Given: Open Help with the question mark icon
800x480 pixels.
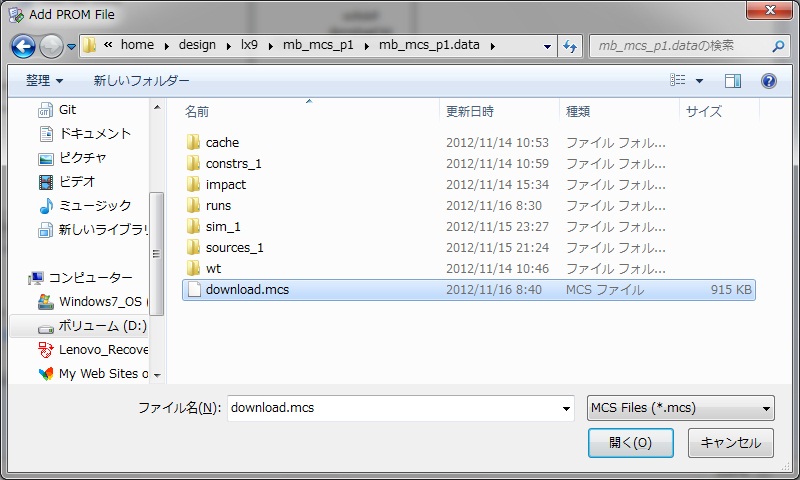Looking at the screenshot, I should (x=769, y=81).
